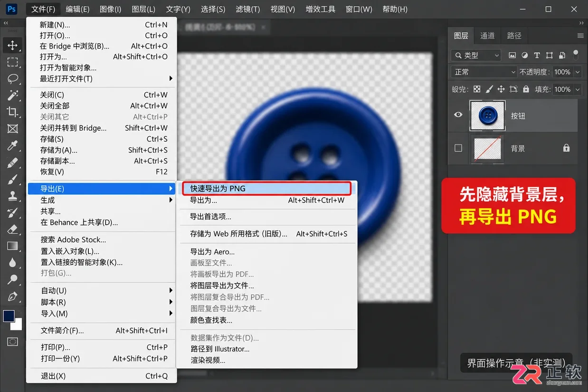Click the 背景 layer lock icon
The image size is (588, 392).
pos(566,148)
